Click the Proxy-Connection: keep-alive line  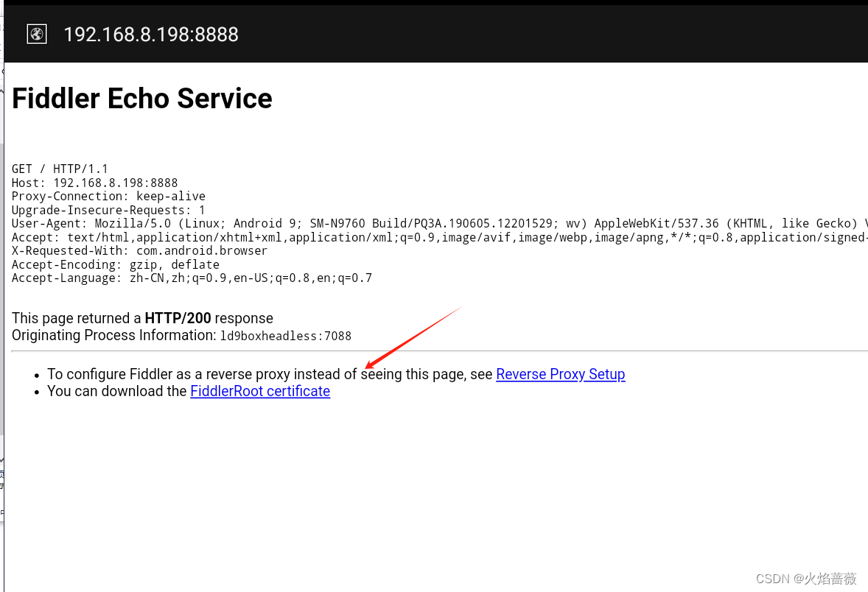[108, 197]
